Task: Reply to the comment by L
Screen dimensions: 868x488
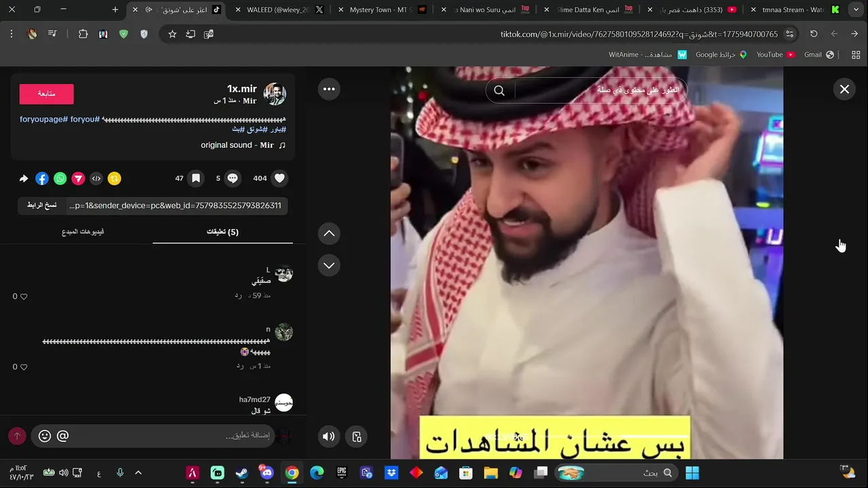Action: pyautogui.click(x=239, y=296)
